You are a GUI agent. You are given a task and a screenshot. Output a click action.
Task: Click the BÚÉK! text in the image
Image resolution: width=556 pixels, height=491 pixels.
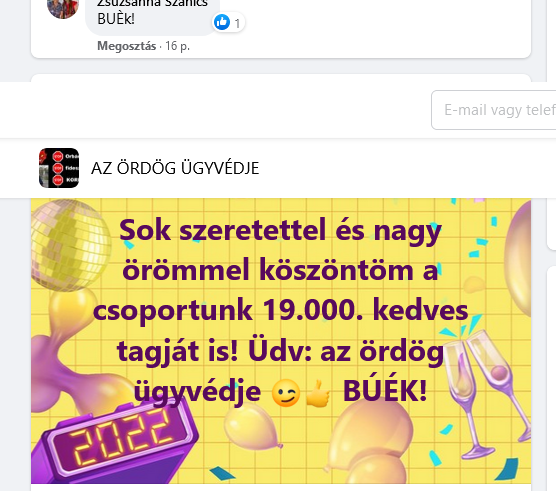(x=385, y=391)
